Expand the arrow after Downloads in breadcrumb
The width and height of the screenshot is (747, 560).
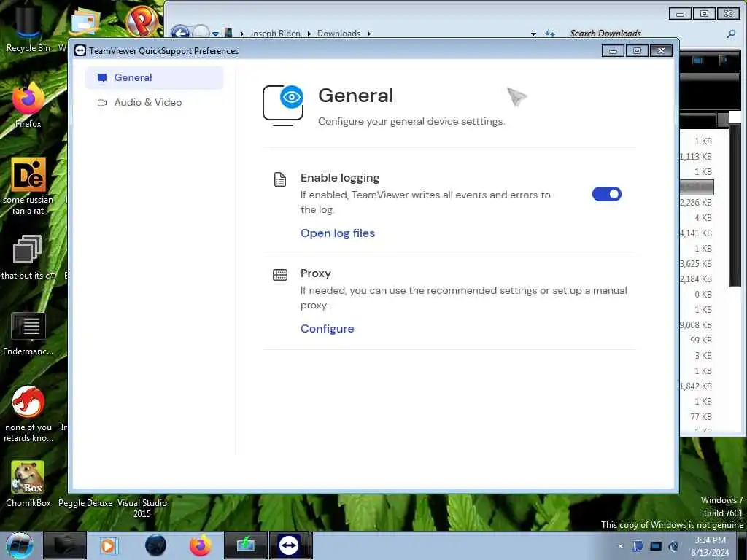click(368, 34)
